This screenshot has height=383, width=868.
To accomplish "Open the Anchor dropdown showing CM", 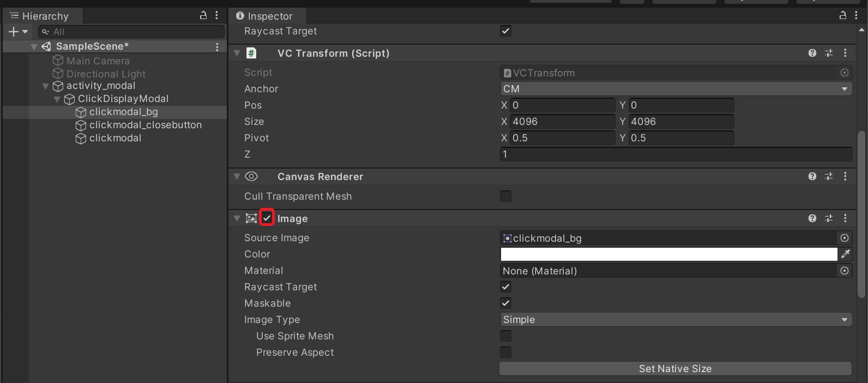I will tap(676, 89).
